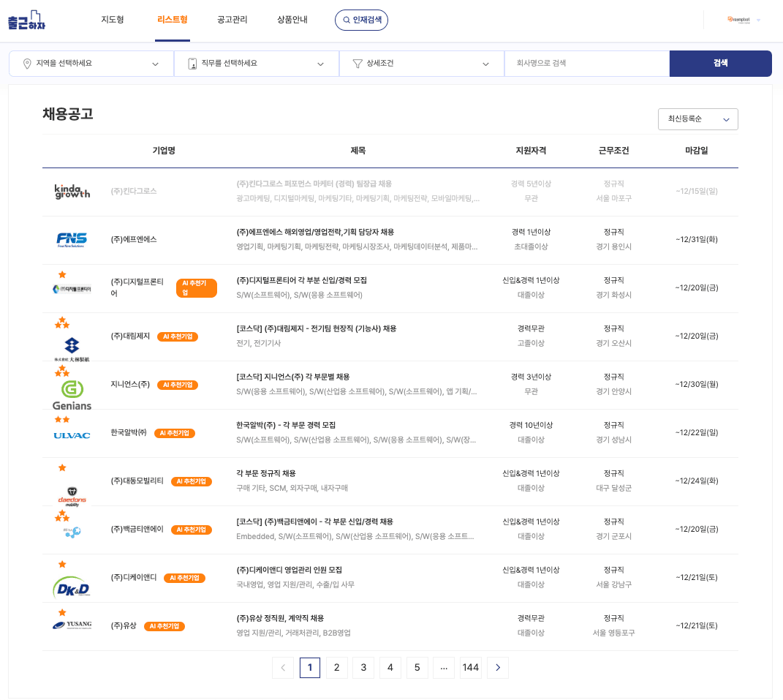Click the FNS company logo
The width and height of the screenshot is (783, 700).
click(x=72, y=240)
